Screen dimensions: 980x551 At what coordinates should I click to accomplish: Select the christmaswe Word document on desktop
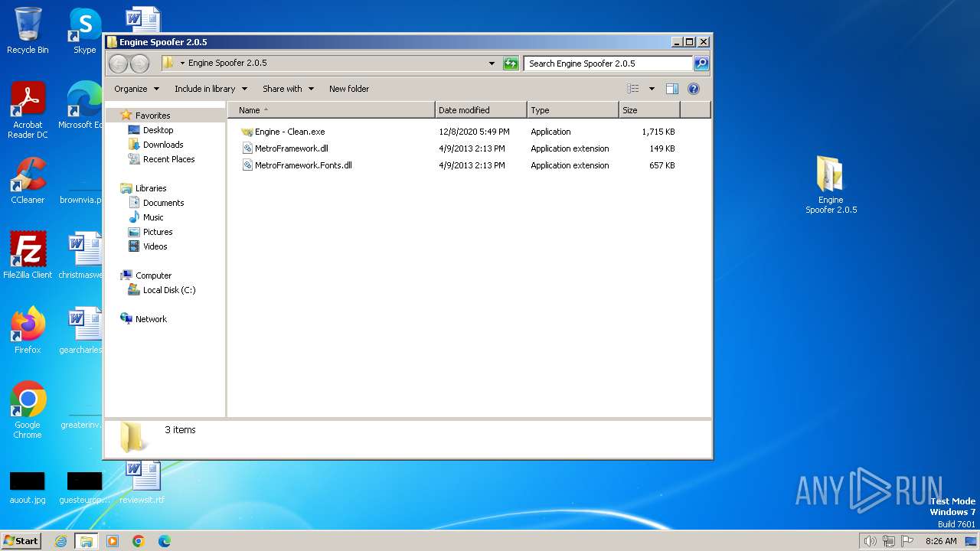[81, 256]
